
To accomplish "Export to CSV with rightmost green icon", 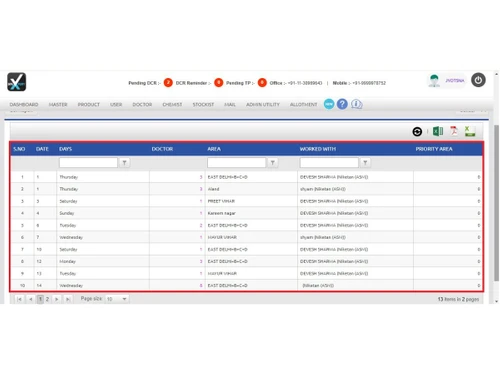I will [470, 131].
